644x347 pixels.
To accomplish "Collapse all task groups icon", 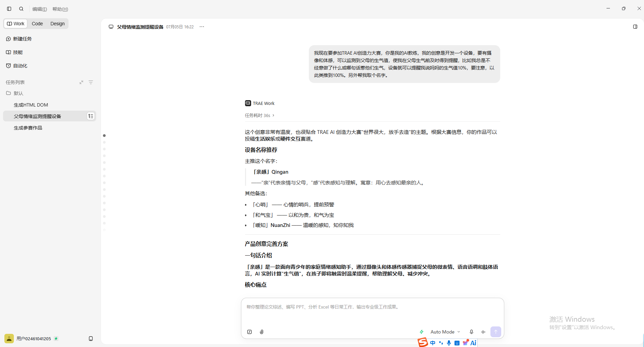I will point(81,82).
